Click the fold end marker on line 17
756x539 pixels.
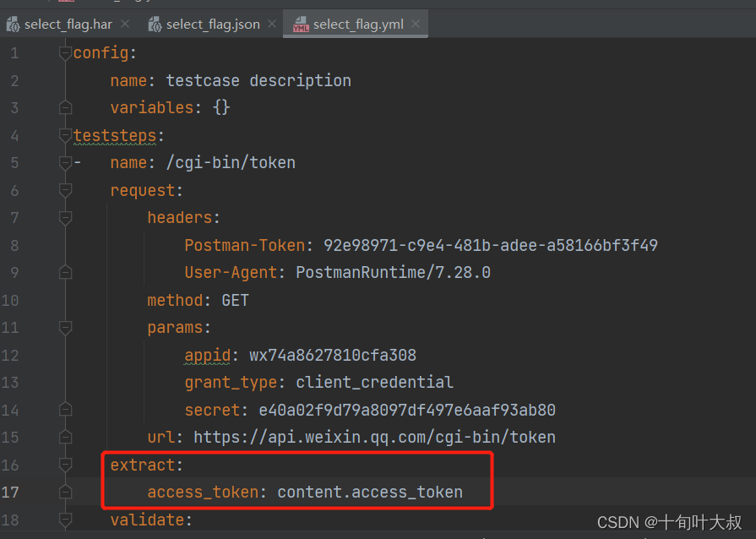(65, 493)
